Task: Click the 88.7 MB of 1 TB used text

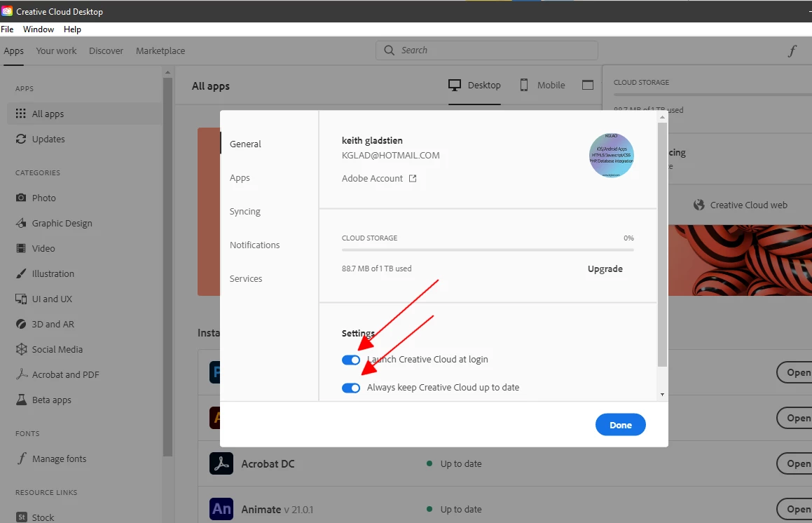Action: [376, 269]
